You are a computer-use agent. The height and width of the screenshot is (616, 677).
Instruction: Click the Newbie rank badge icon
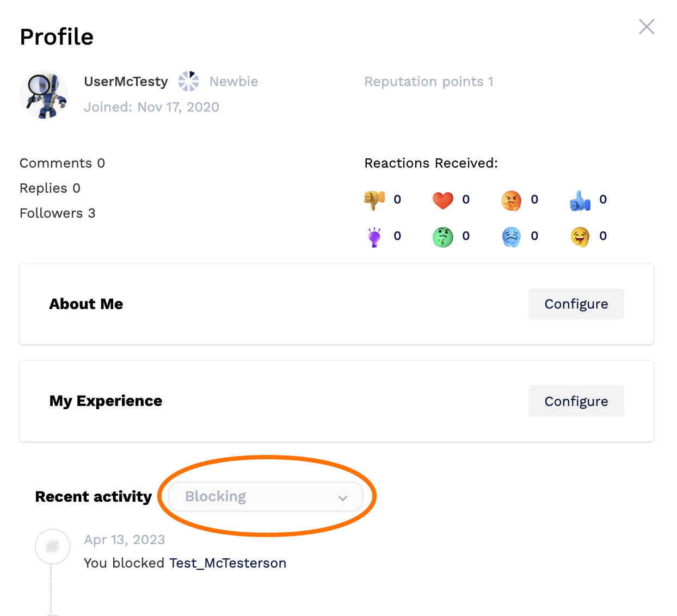188,81
